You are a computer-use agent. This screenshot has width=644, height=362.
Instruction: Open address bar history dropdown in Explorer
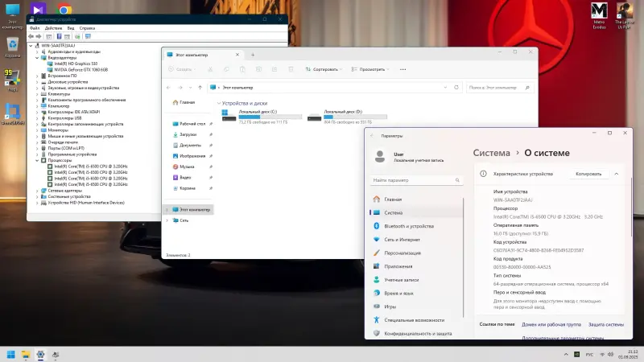click(x=445, y=88)
